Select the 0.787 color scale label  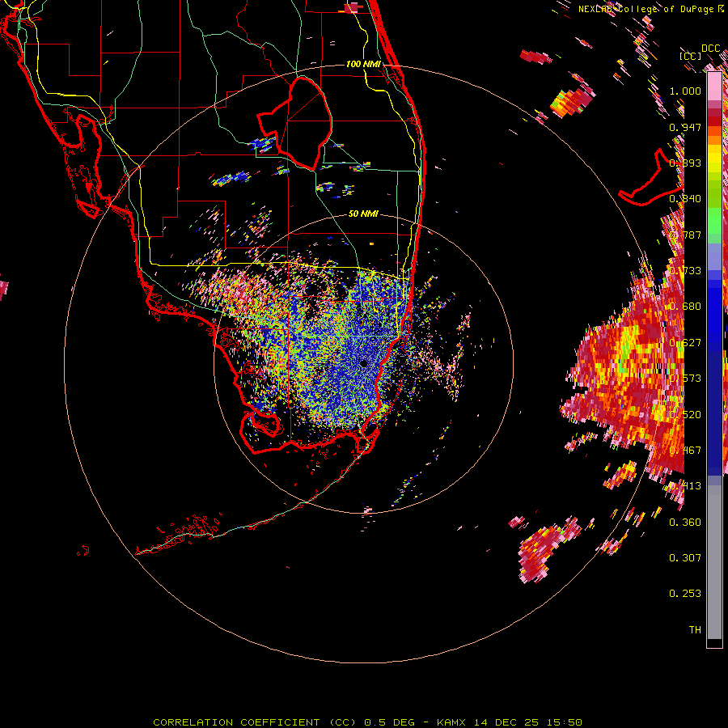(685, 235)
